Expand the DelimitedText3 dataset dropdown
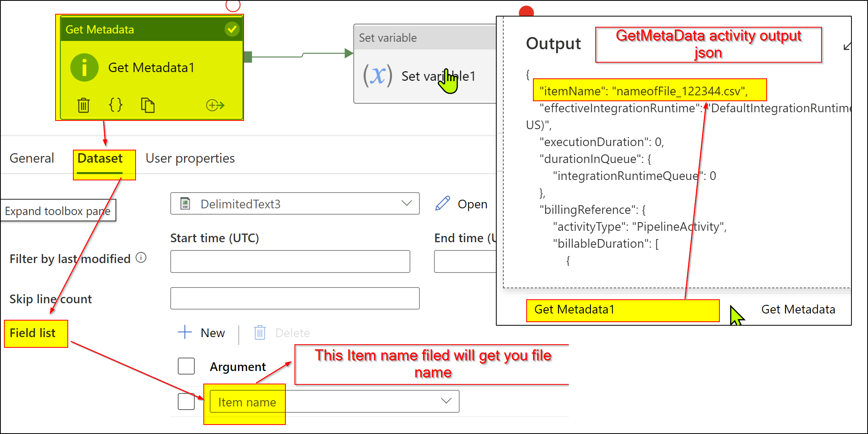Image resolution: width=868 pixels, height=434 pixels. (406, 203)
